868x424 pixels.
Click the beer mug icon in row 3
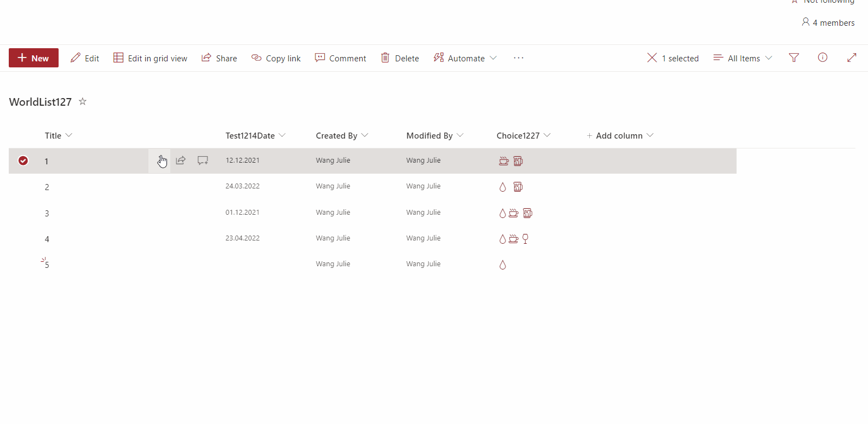click(x=528, y=213)
